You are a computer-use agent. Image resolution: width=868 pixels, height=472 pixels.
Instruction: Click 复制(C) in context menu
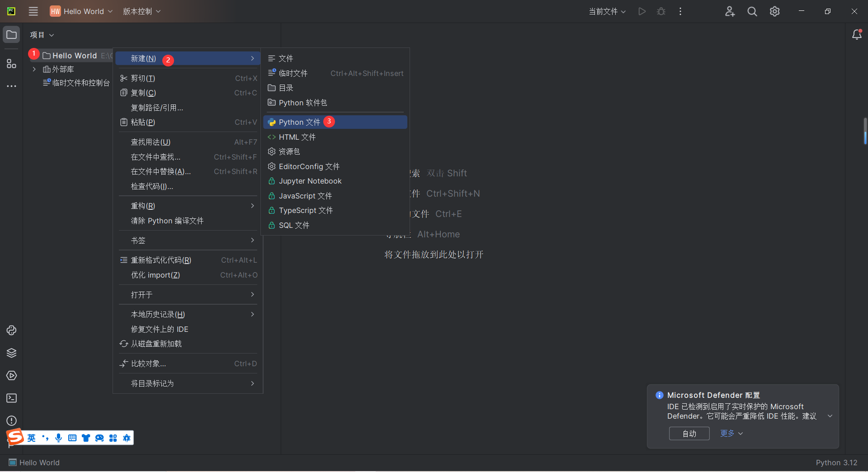point(188,93)
